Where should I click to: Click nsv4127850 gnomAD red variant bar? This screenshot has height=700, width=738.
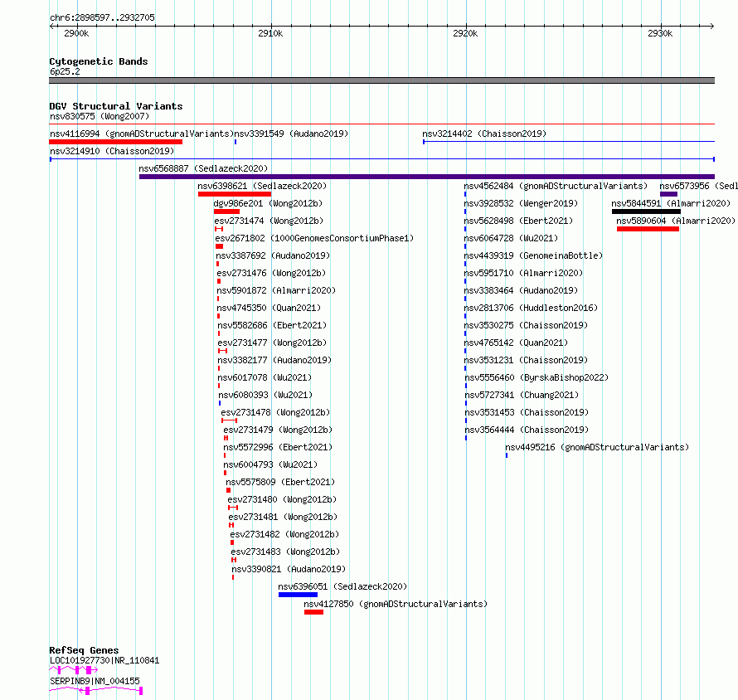click(314, 612)
